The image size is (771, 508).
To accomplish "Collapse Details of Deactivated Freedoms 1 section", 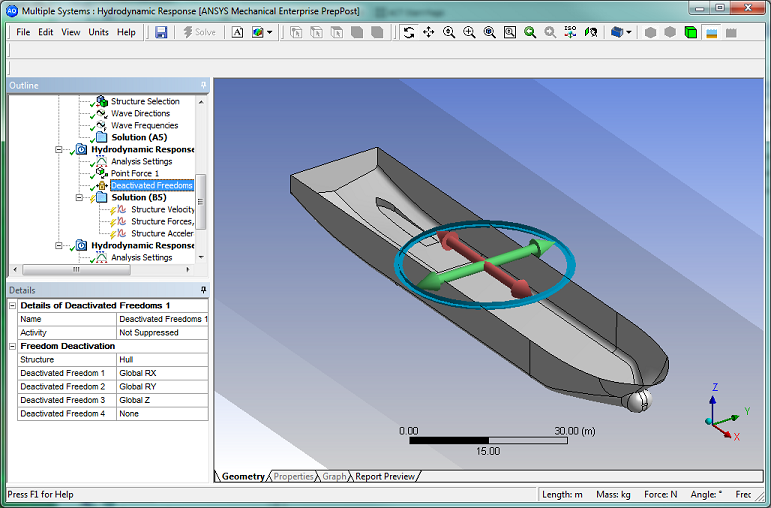I will [13, 305].
